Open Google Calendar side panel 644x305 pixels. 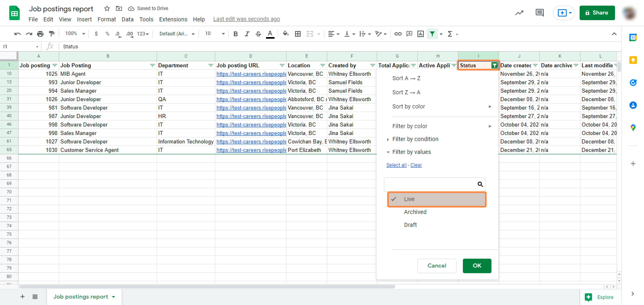click(633, 37)
